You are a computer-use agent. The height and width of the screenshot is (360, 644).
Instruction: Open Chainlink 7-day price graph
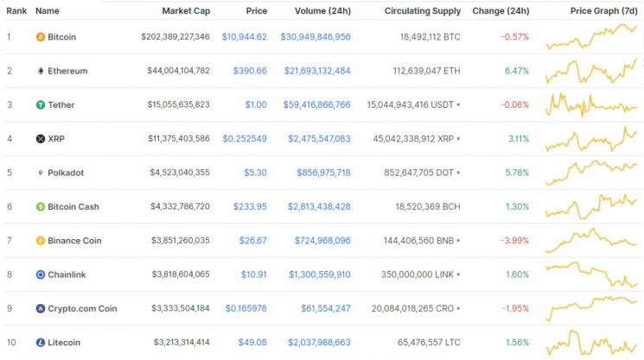tap(591, 275)
